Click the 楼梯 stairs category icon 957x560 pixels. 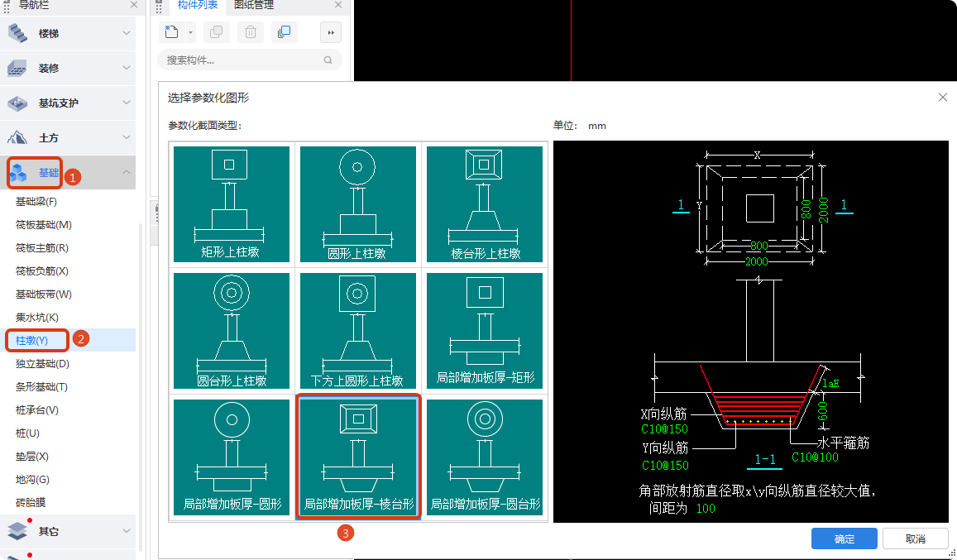pyautogui.click(x=17, y=34)
